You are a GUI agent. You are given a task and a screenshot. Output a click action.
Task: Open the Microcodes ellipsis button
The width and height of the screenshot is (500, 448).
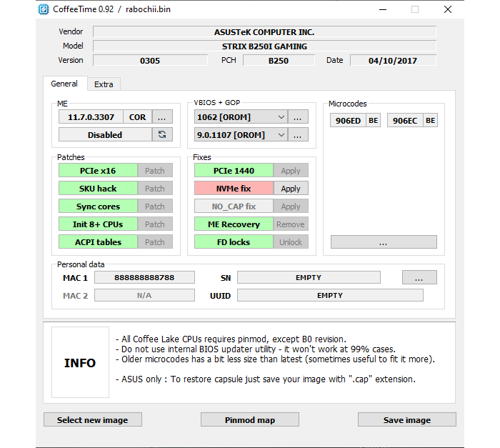[x=384, y=242]
